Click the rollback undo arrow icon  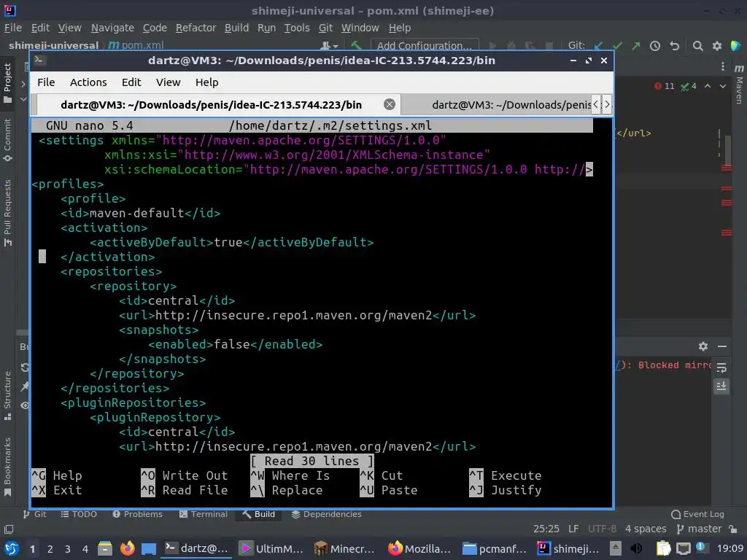click(674, 46)
